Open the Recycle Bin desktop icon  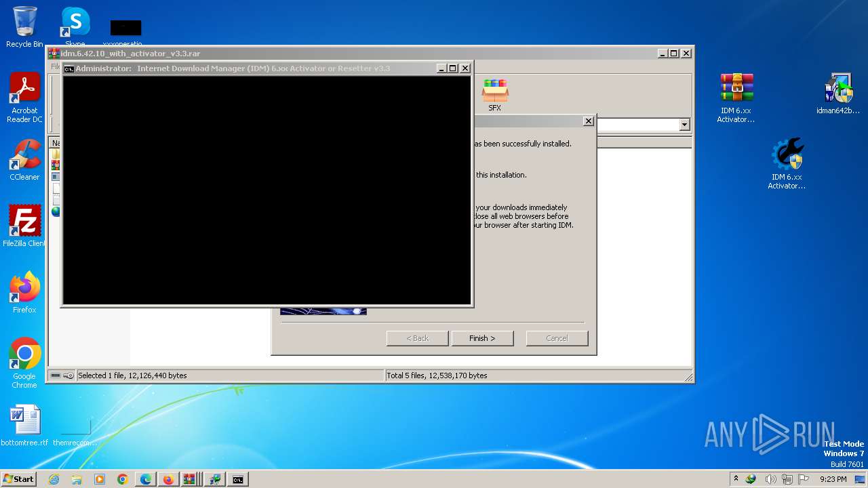24,27
